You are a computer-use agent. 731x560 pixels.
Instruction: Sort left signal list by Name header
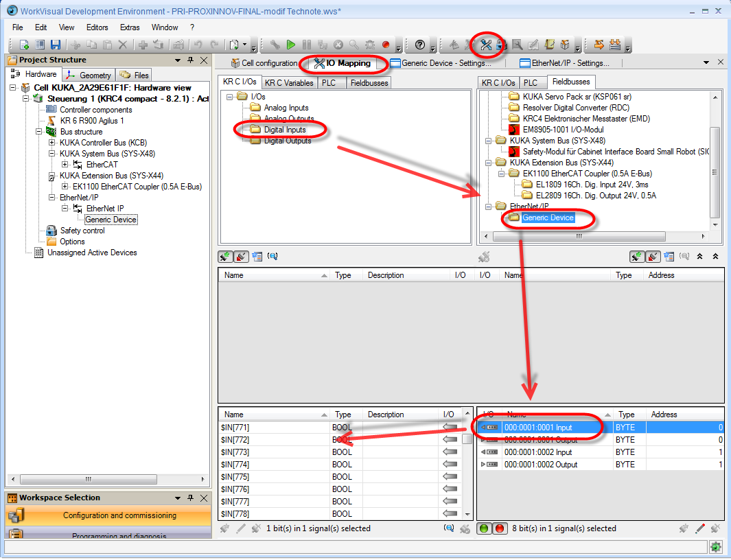click(x=274, y=415)
